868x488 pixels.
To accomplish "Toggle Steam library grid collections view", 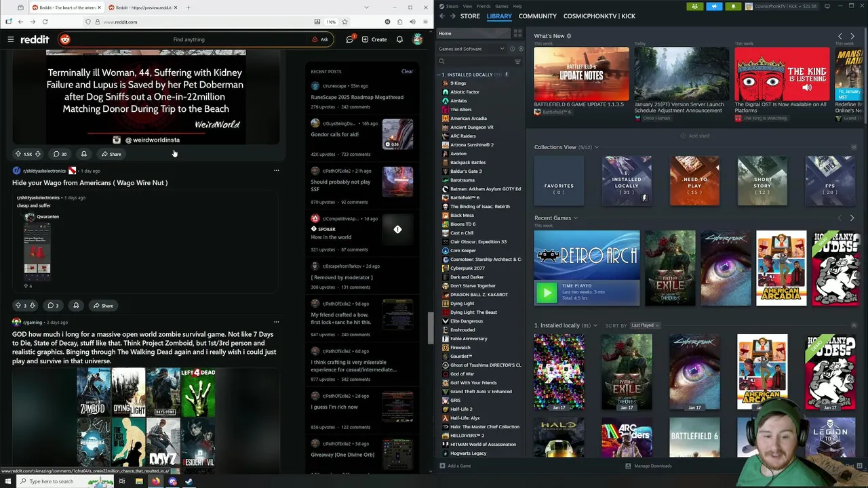I will [517, 33].
